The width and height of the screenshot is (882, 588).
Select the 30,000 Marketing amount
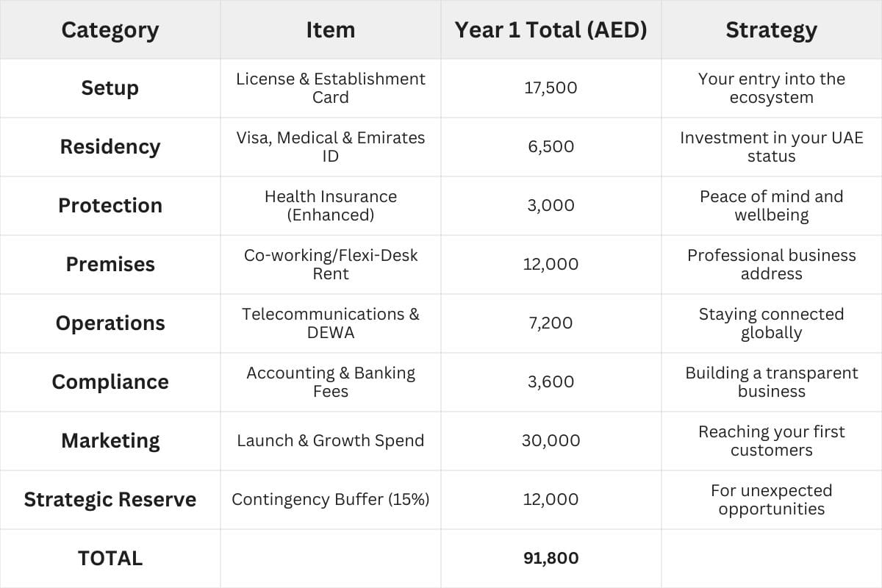(551, 441)
